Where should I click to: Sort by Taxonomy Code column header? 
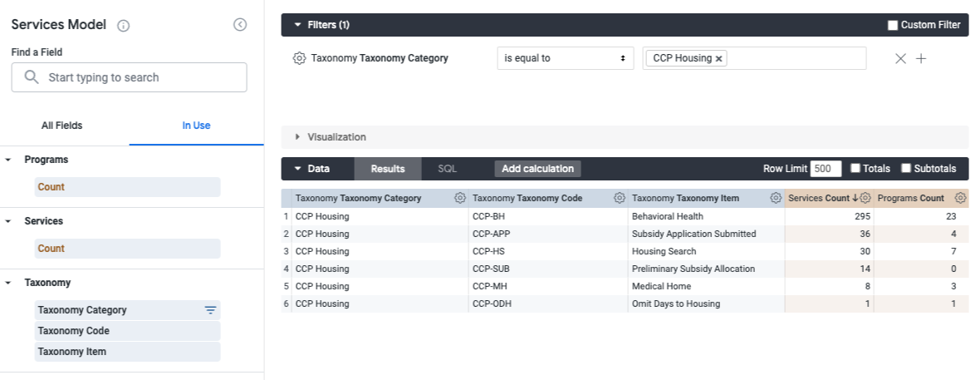coord(527,198)
